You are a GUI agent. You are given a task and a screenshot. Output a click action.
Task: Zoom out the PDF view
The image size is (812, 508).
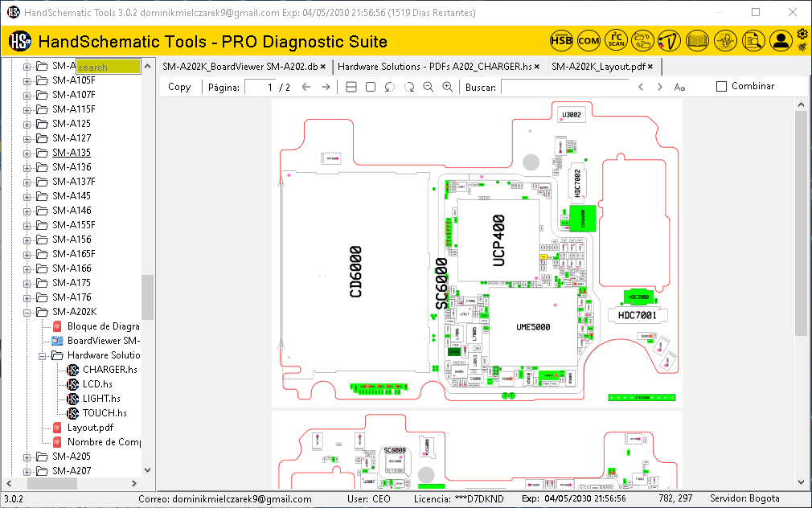point(429,87)
